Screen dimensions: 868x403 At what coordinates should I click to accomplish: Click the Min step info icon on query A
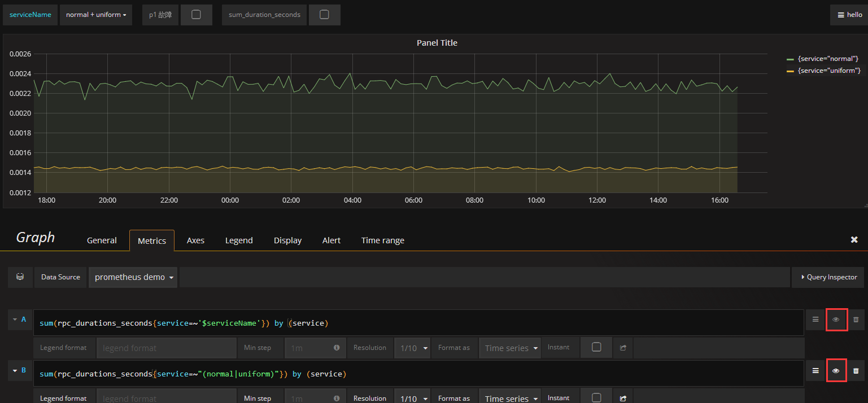click(x=337, y=348)
